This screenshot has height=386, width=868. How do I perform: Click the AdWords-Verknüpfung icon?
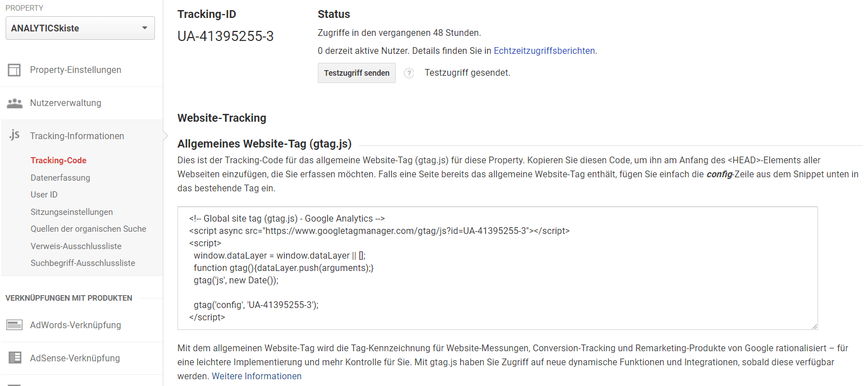[15, 325]
